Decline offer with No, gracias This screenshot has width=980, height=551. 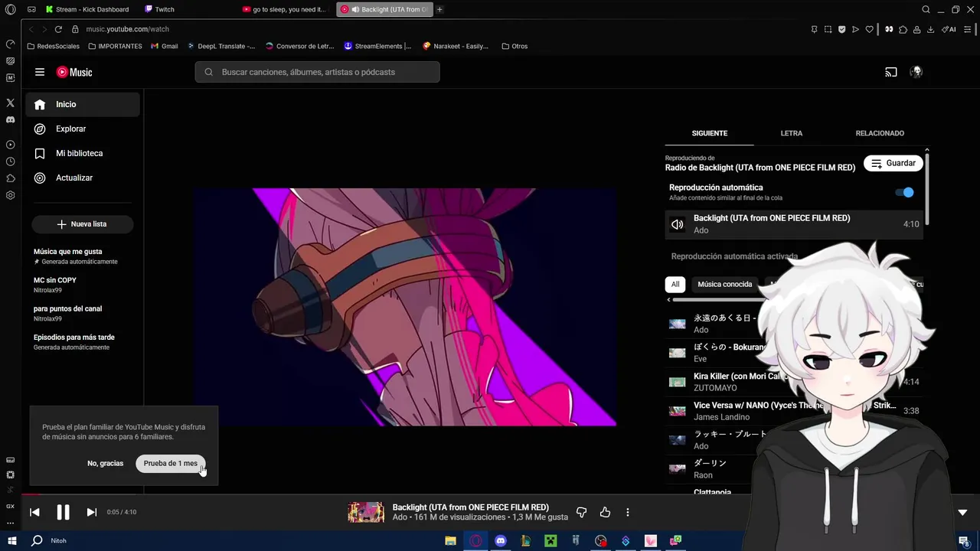click(x=106, y=463)
